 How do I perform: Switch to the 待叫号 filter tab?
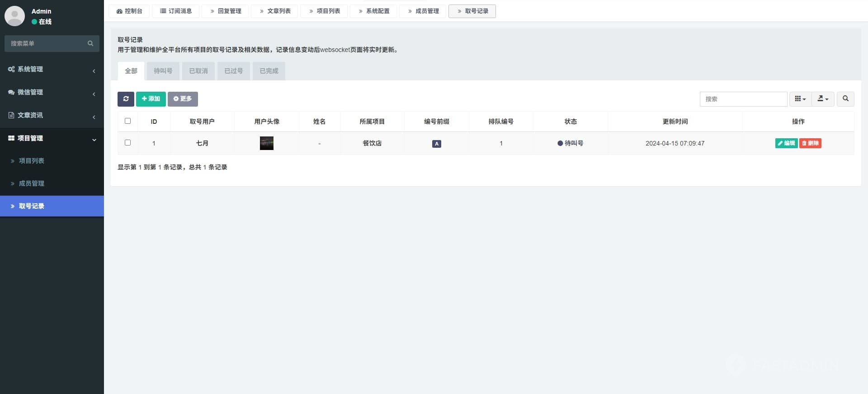(x=163, y=71)
